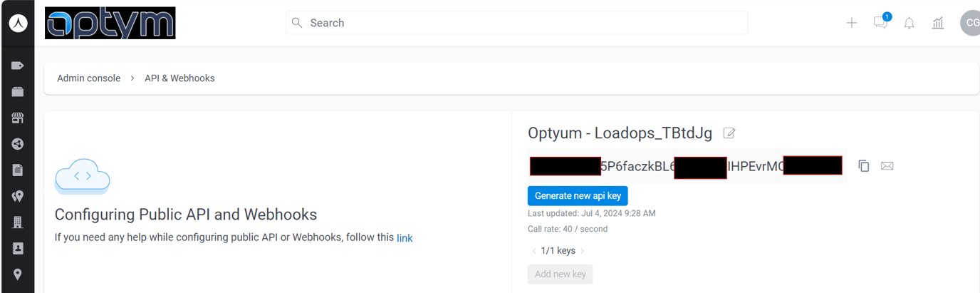Click the magnifier icon in the search bar
The width and height of the screenshot is (980, 293).
(x=298, y=23)
